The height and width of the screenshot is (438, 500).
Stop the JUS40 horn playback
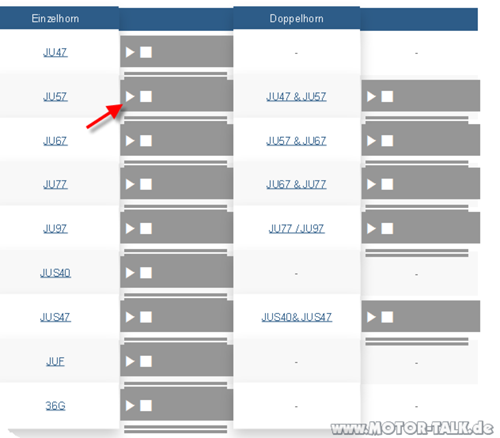pos(146,273)
